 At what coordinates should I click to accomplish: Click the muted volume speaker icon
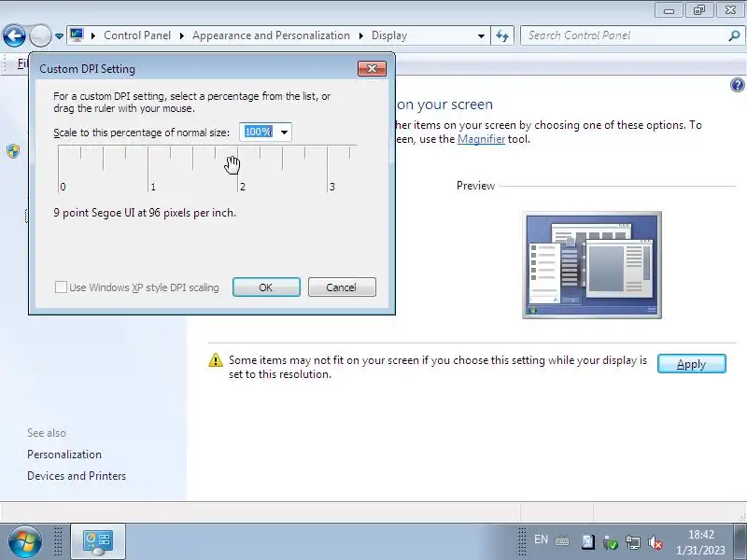[x=655, y=542]
